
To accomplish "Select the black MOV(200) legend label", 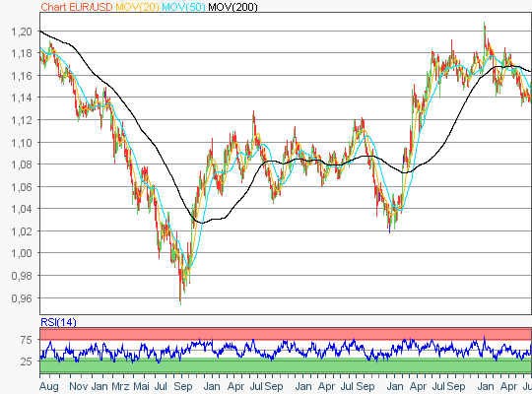I will [x=233, y=7].
